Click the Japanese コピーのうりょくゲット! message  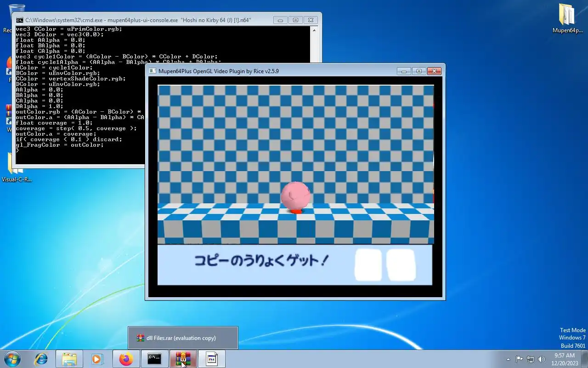262,260
